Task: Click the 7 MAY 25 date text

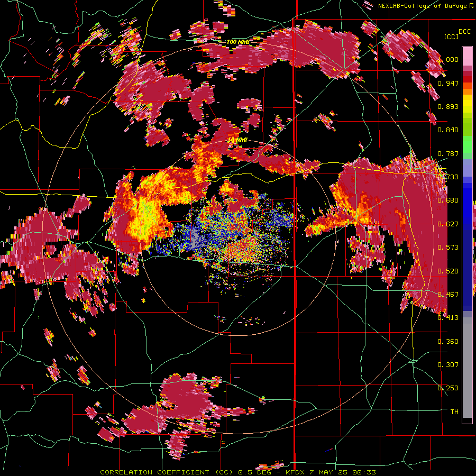Action: 329,472
